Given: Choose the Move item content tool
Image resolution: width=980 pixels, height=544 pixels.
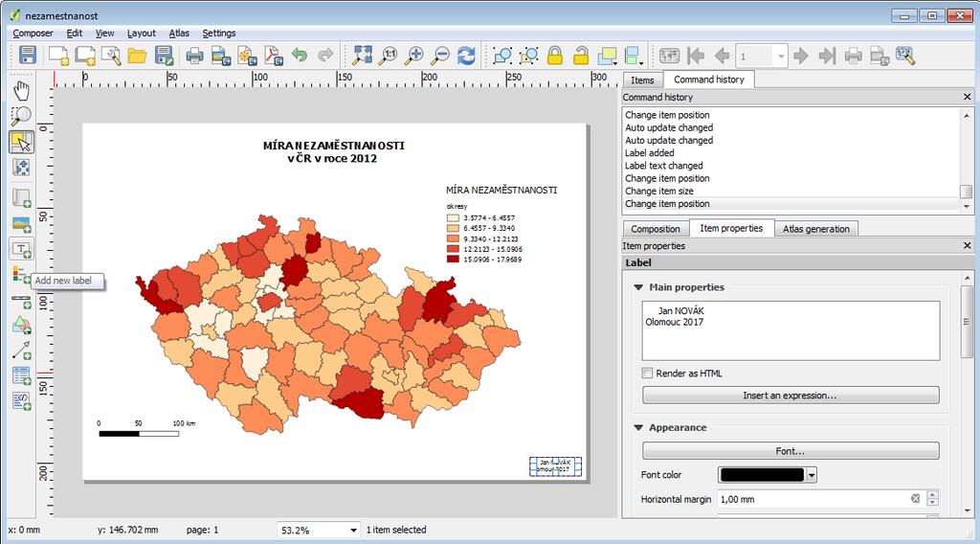Looking at the screenshot, I should 22,168.
